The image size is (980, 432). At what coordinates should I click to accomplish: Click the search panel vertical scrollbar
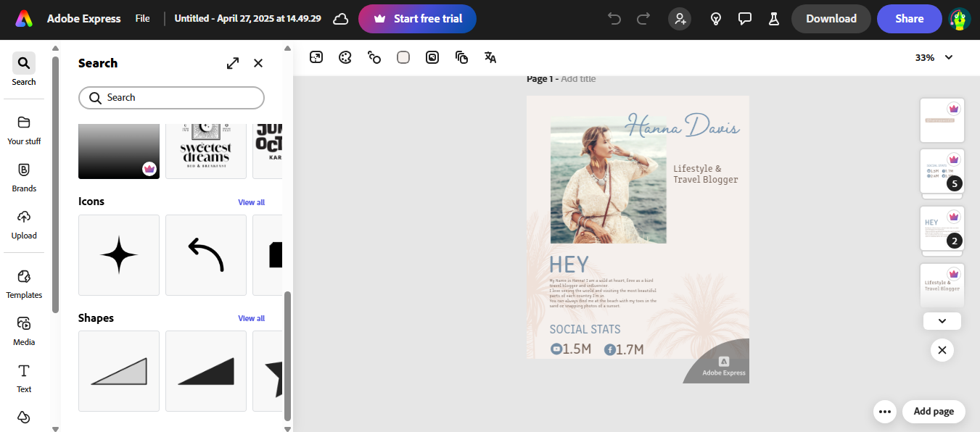[287, 355]
